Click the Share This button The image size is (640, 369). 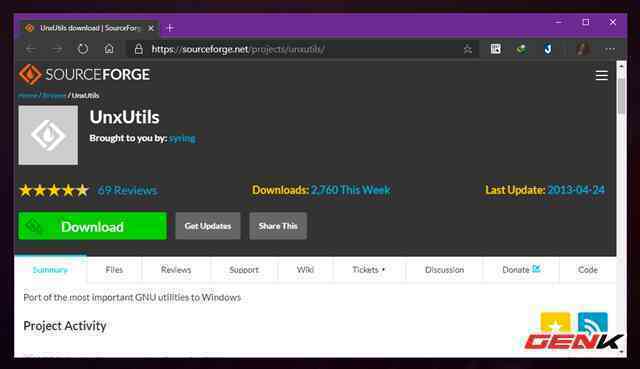[x=278, y=226]
